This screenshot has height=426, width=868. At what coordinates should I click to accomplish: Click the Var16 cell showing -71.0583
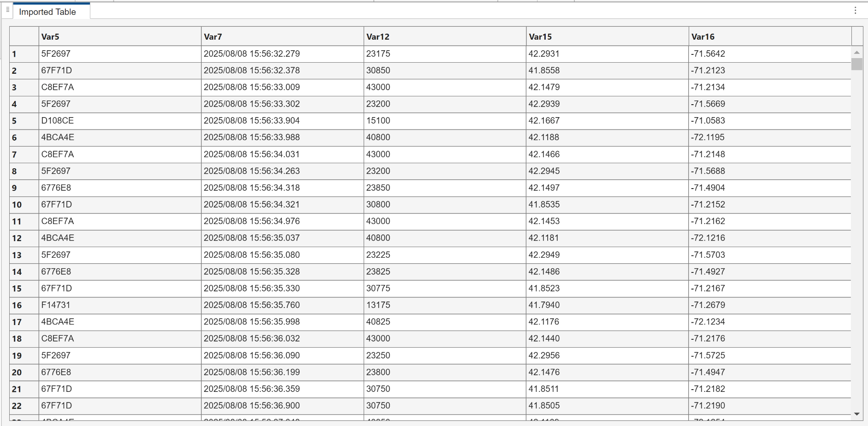click(769, 121)
